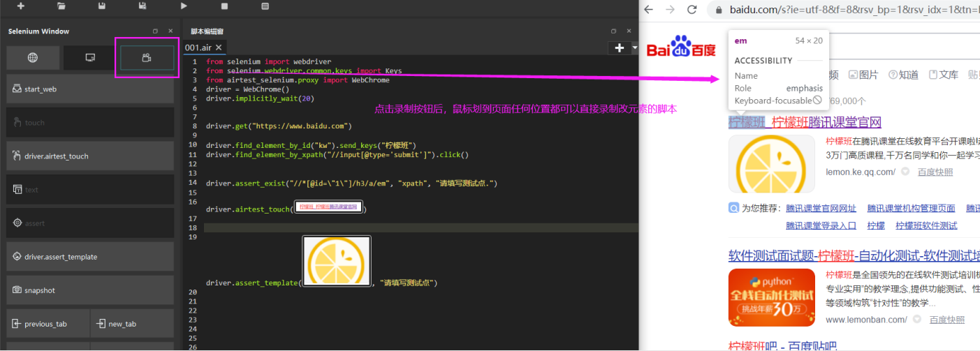Save the script with the floppy icon
The height and width of the screenshot is (351, 980).
click(x=102, y=6)
